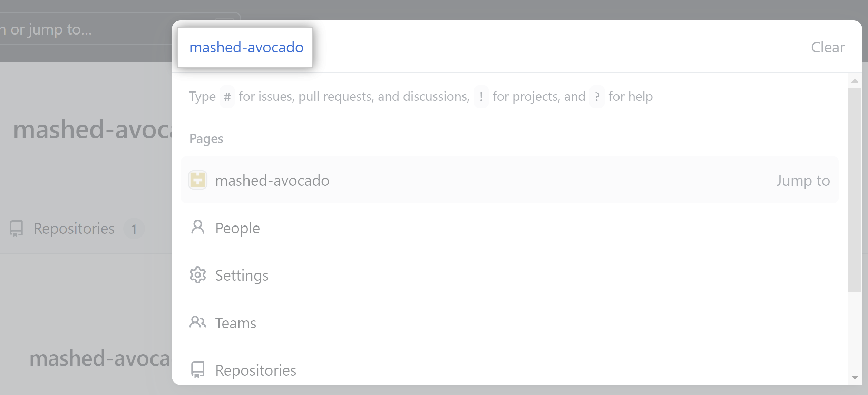The height and width of the screenshot is (395, 868).
Task: Click the Teams group icon
Action: (198, 322)
